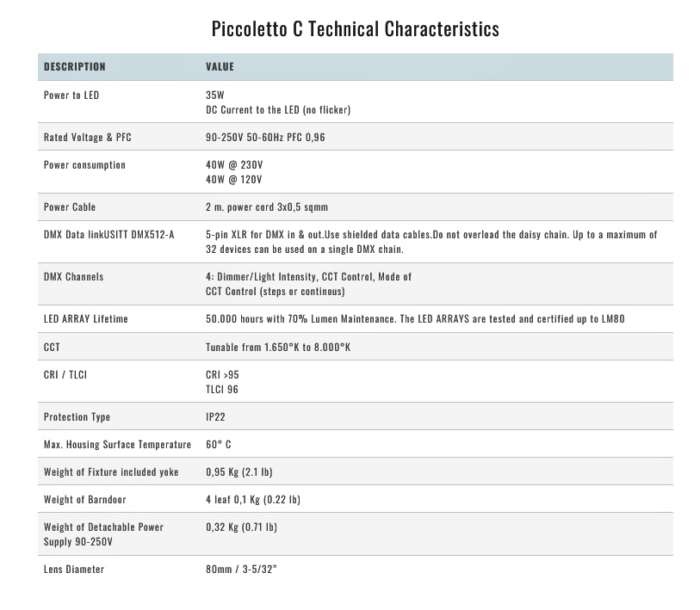Select the Max. Housing Surface Temperature label
The image size is (700, 610).
(117, 444)
